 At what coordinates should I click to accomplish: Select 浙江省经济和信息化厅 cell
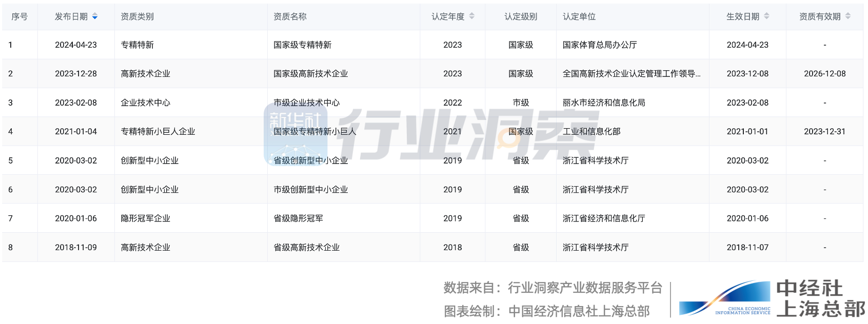tap(604, 218)
